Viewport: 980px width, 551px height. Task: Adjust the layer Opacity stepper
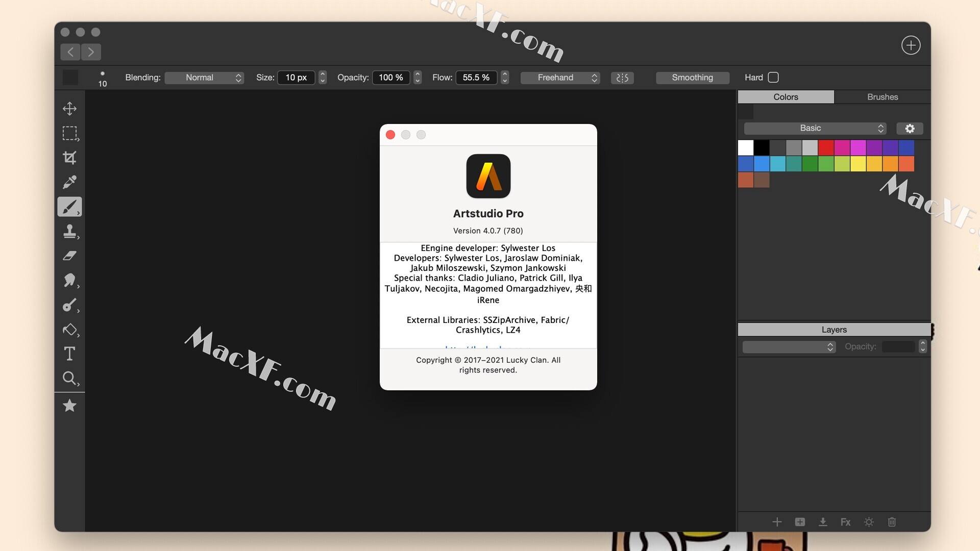point(922,347)
